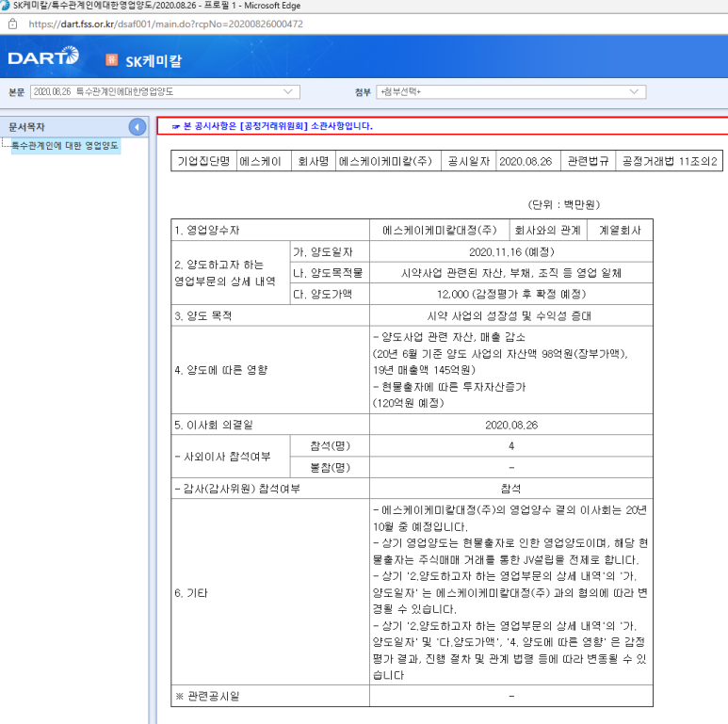Click the 시약사업 관련된 자산 description cell
Image resolution: width=728 pixels, height=724 pixels.
[x=511, y=273]
